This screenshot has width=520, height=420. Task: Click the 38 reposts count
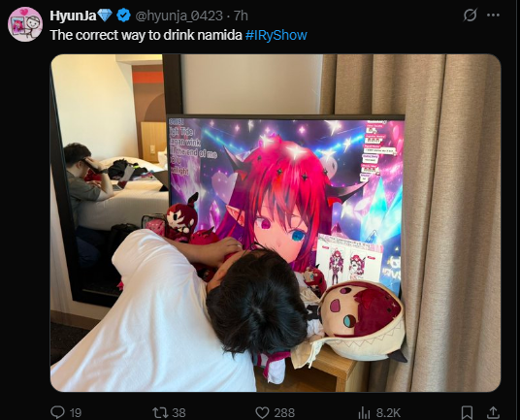tap(179, 413)
